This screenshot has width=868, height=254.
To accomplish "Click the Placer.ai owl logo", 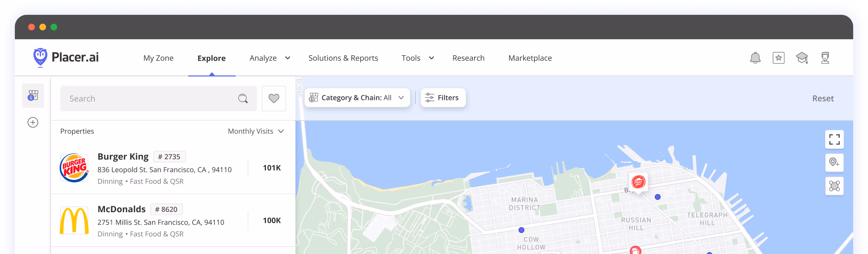I will click(x=40, y=57).
